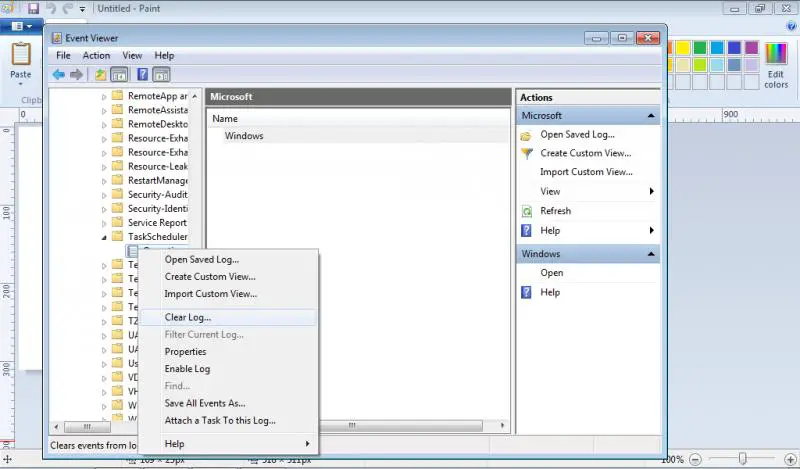
Task: Collapse the Windows section in Actions pane
Action: coord(651,254)
